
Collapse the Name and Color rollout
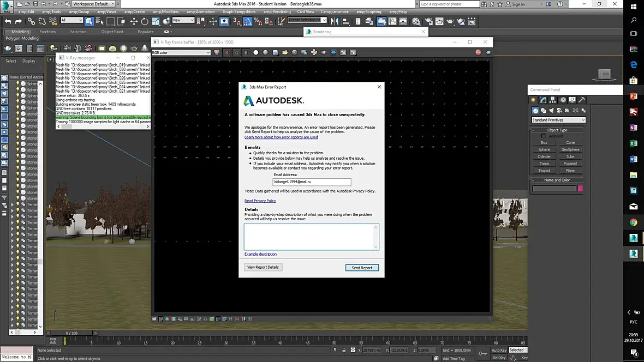click(557, 180)
